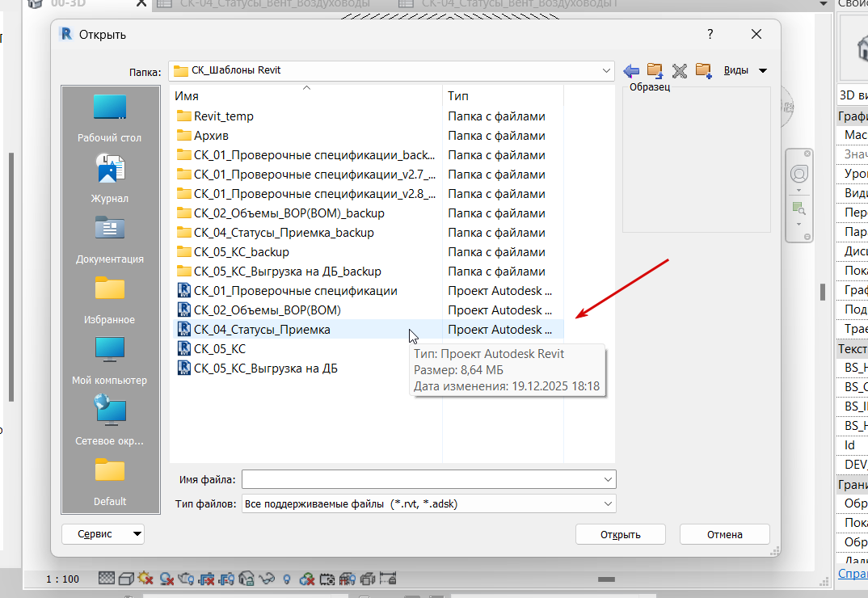The image size is (868, 598).
Task: Expand the Папка folder path dropdown
Action: click(x=606, y=70)
